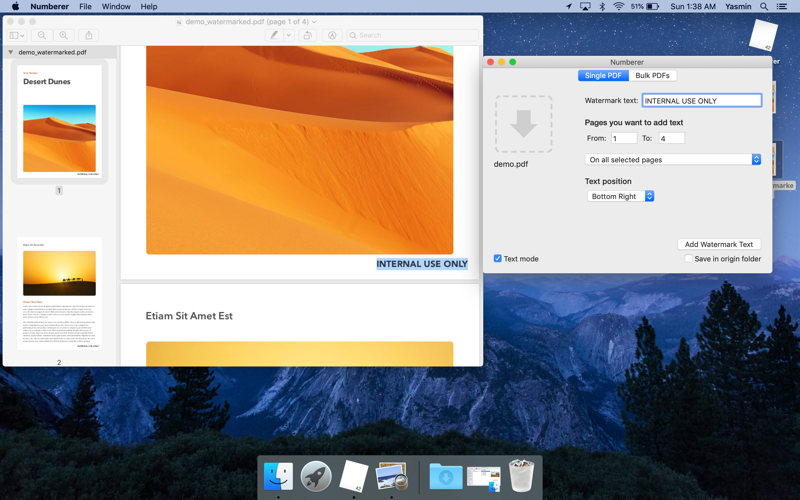The image size is (800, 500).
Task: Click the Watermark text input field
Action: point(701,101)
